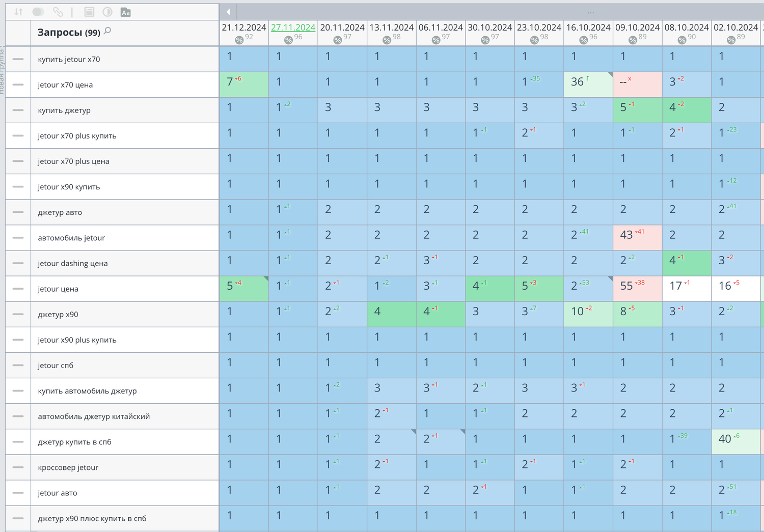764x532 pixels.
Task: Click the dash icon beside jetour dashing цена
Action: coord(18,263)
